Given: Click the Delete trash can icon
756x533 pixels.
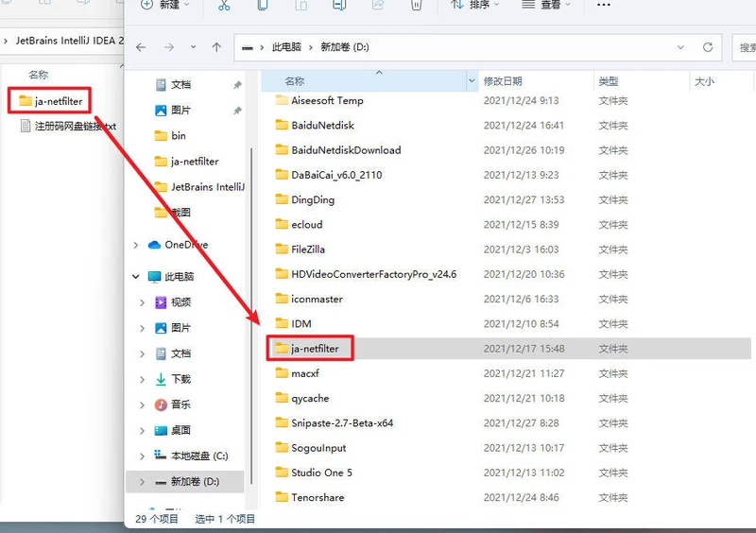Looking at the screenshot, I should point(416,6).
